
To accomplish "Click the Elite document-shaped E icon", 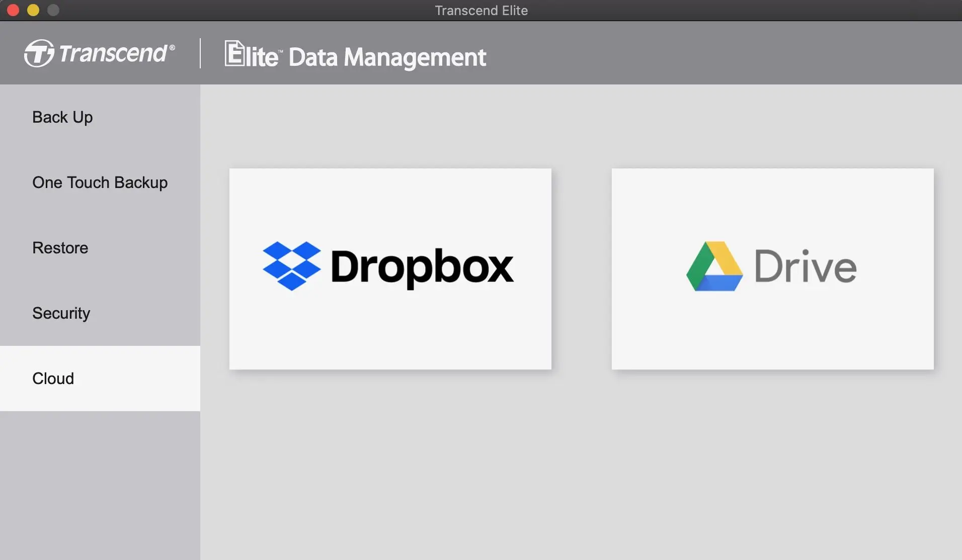I will [234, 53].
